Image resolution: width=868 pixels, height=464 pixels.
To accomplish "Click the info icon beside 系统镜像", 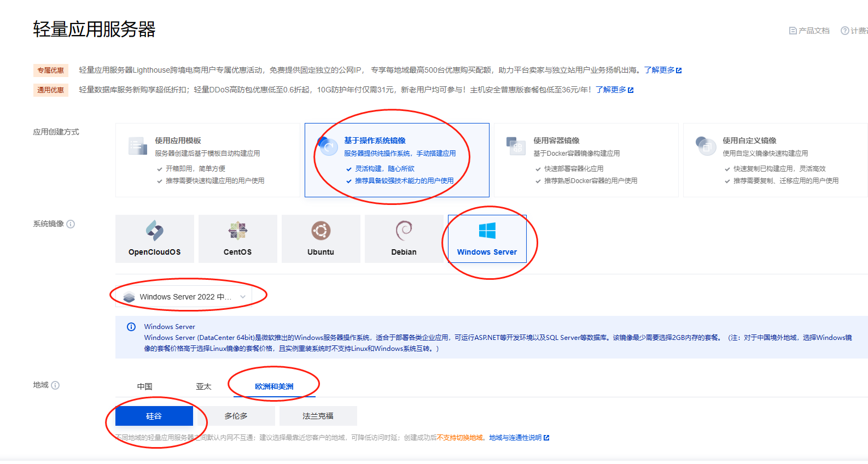I will pos(71,224).
